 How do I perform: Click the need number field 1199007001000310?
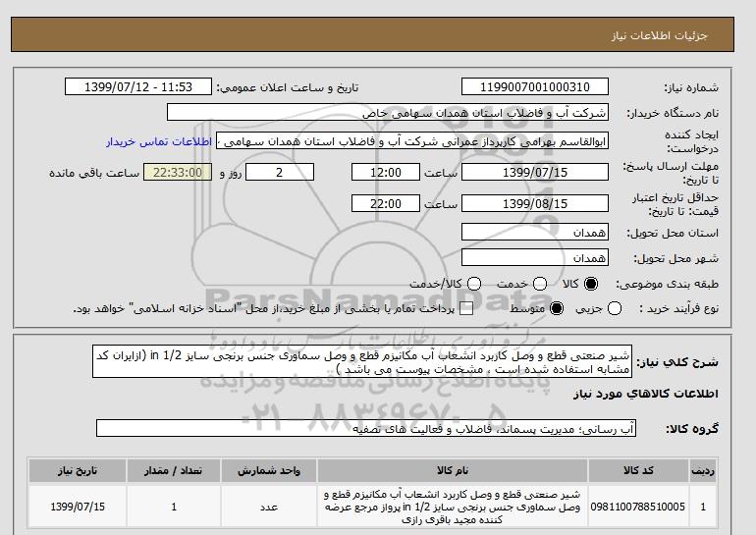pos(535,86)
